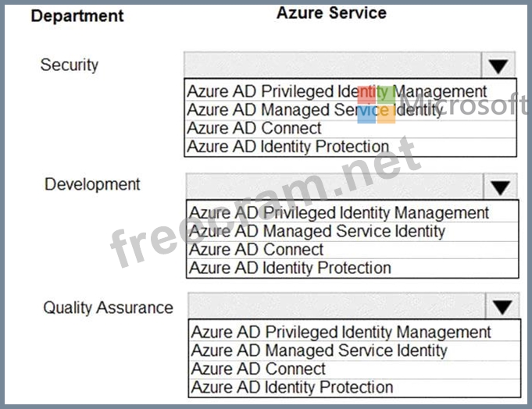The height and width of the screenshot is (409, 532).
Task: Select Privileged Identity Management for Security
Action: coord(337,92)
